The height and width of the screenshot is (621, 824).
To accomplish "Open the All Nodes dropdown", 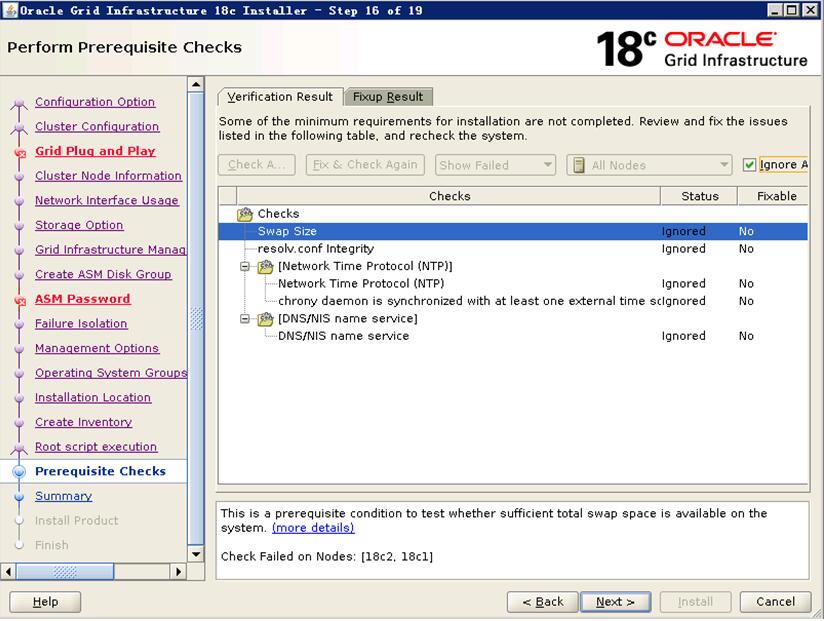I will [x=650, y=165].
